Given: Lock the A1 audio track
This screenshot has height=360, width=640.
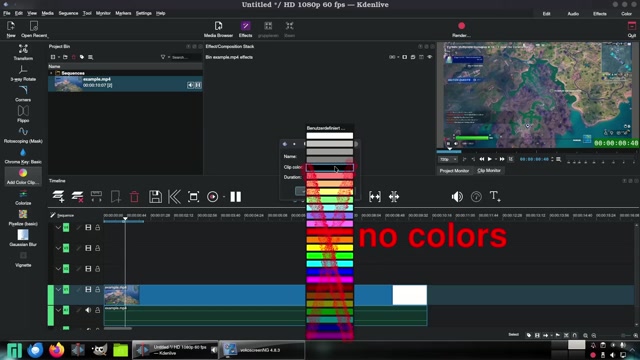Looking at the screenshot, I should 98,310.
